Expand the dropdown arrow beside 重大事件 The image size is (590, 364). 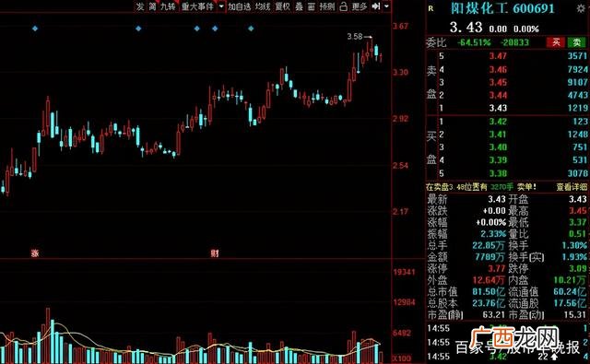click(221, 6)
